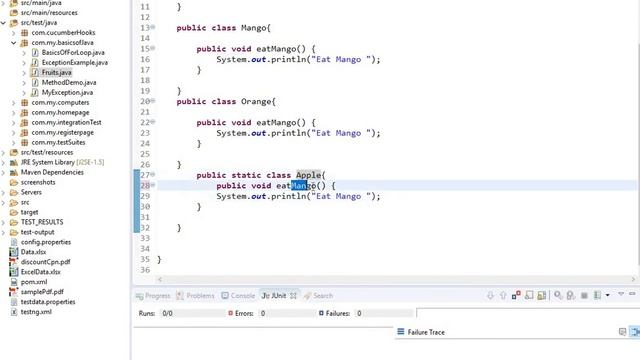Switch to the Search tab
This screenshot has width=640, height=360.
click(x=318, y=296)
